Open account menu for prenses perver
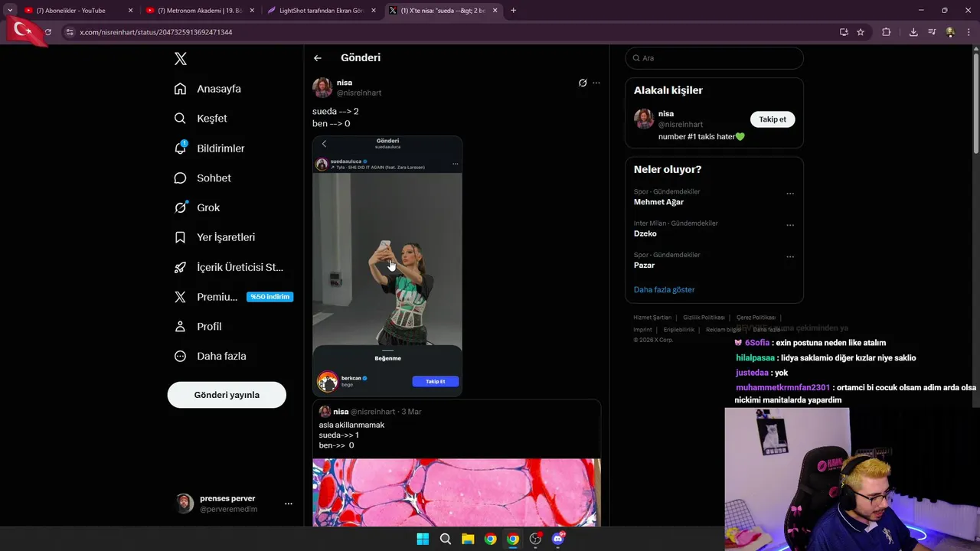The width and height of the screenshot is (980, 551). pos(288,504)
